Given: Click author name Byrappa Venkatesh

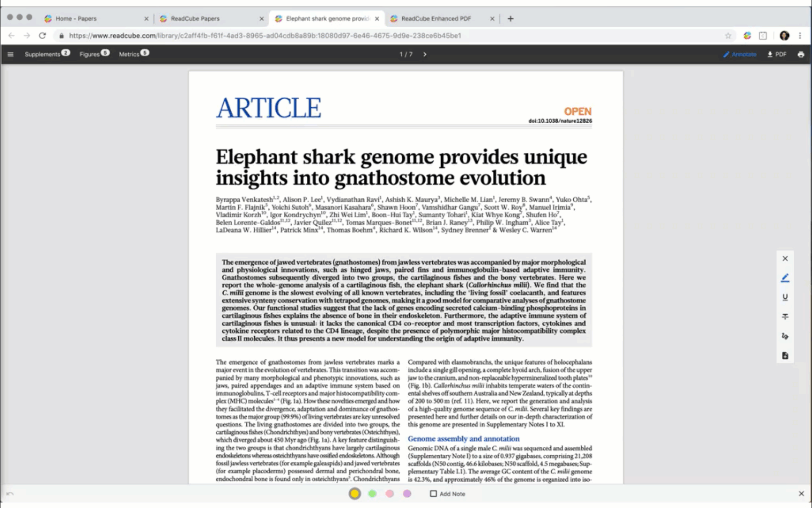Looking at the screenshot, I should (x=244, y=199).
